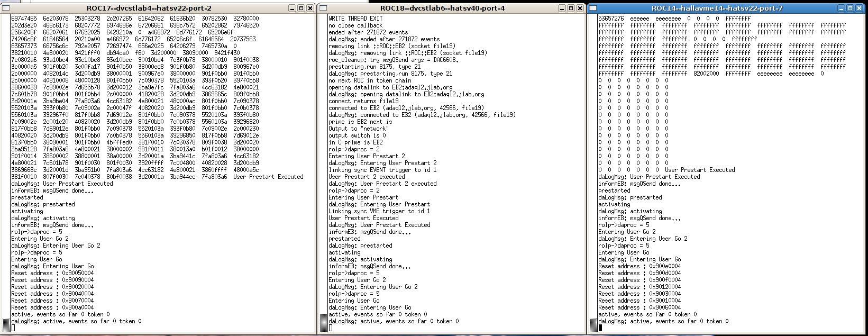The width and height of the screenshot is (868, 336).
Task: Click the hollow cursor in ROC18 terminal
Action: tap(330, 328)
